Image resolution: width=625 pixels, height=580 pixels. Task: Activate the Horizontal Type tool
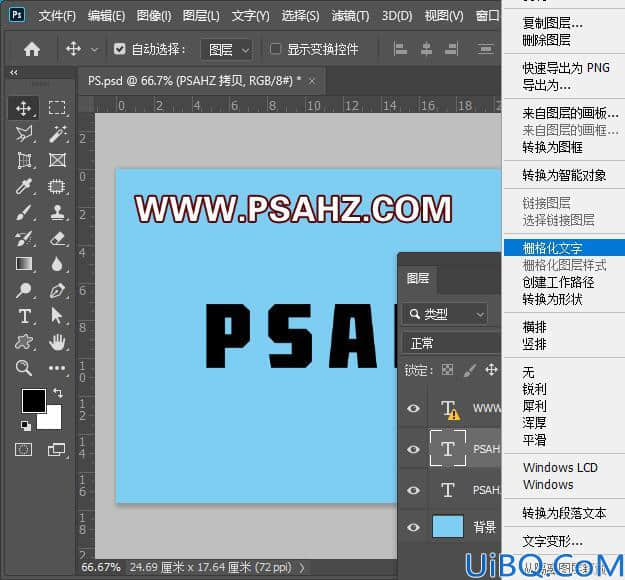click(24, 317)
